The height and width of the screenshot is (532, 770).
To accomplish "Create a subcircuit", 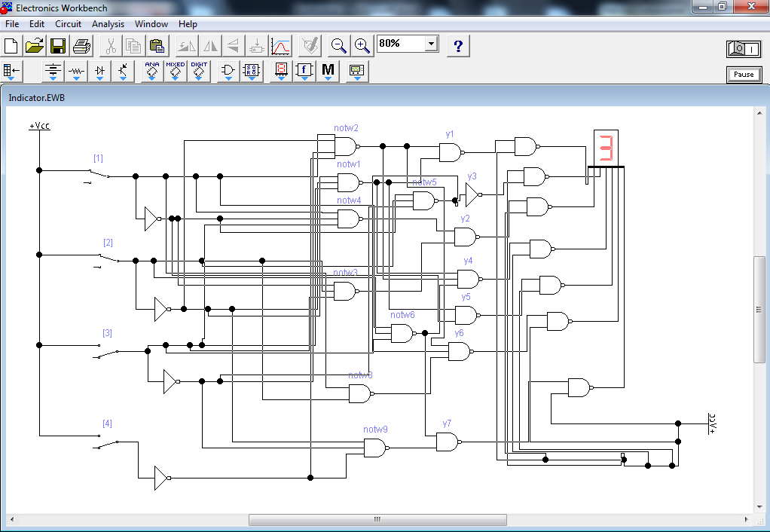I will pos(256,46).
